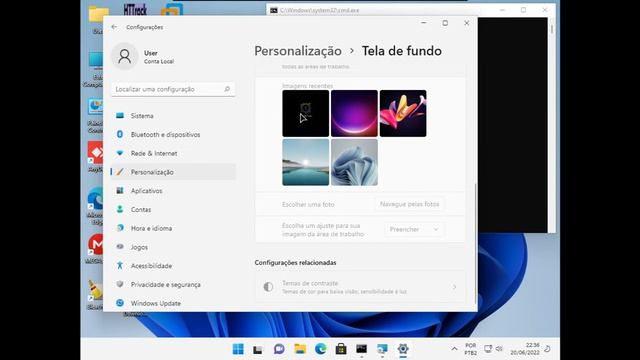
Task: Open Task View on the taskbar
Action: click(x=258, y=349)
